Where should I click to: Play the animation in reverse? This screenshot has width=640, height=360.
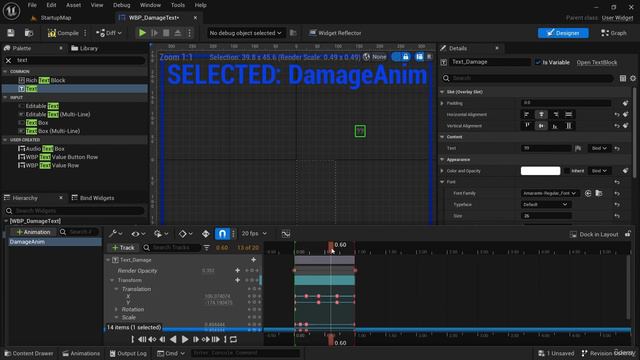pos(173,339)
